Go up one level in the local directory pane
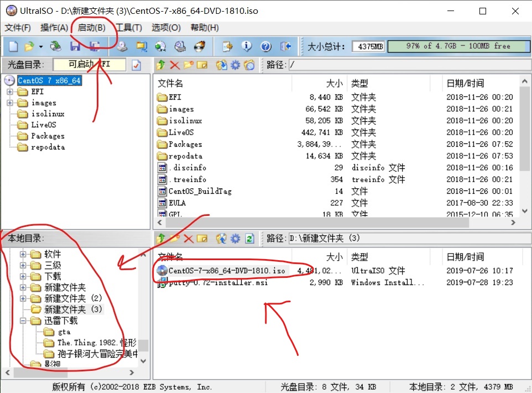This screenshot has height=393, width=532. [x=161, y=239]
